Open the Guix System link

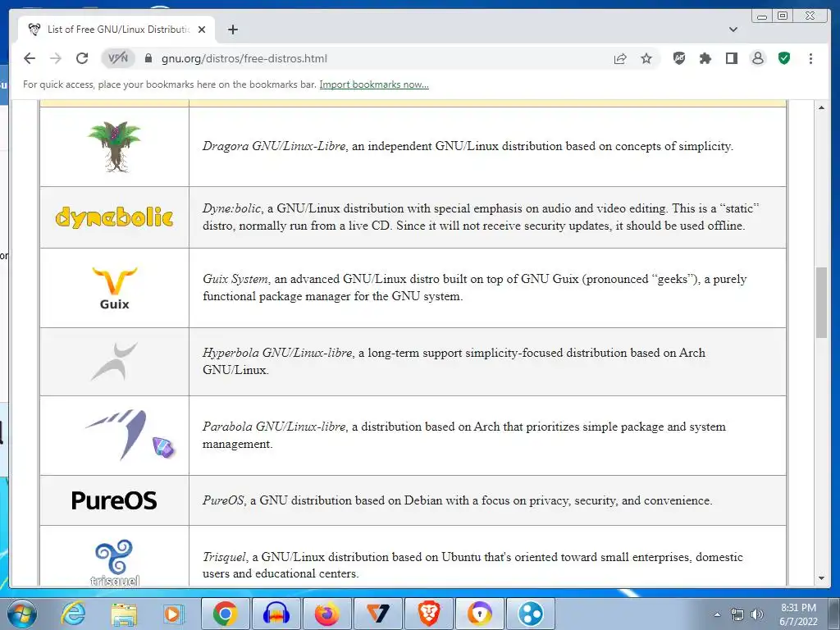click(x=235, y=279)
